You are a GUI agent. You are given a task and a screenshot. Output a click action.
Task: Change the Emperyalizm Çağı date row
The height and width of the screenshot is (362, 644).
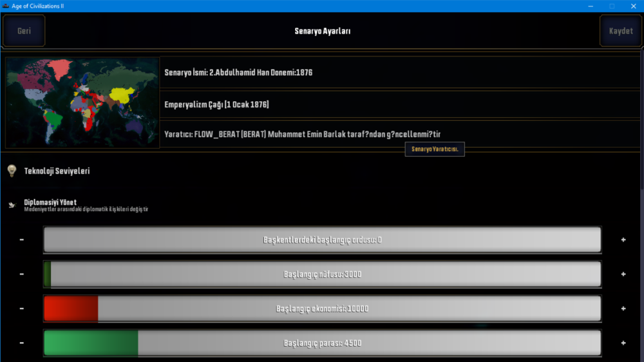[400, 104]
